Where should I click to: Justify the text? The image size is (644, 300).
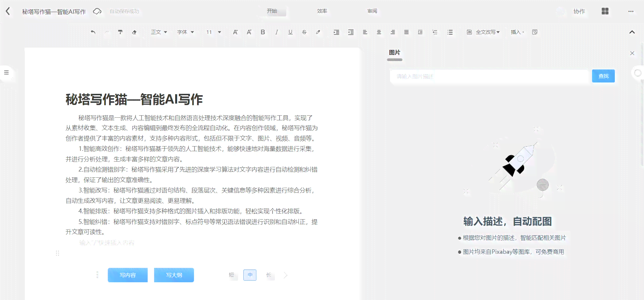tap(406, 32)
